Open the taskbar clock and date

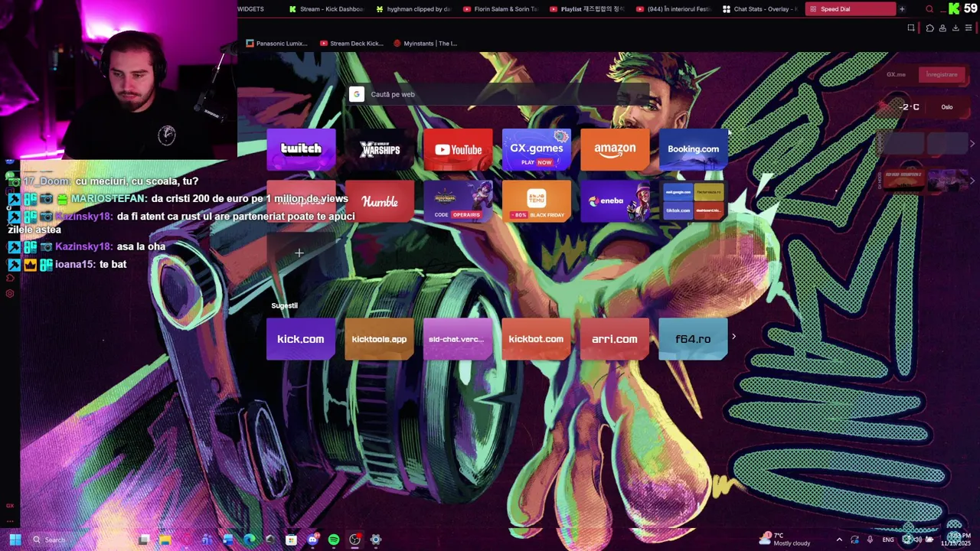(x=955, y=540)
